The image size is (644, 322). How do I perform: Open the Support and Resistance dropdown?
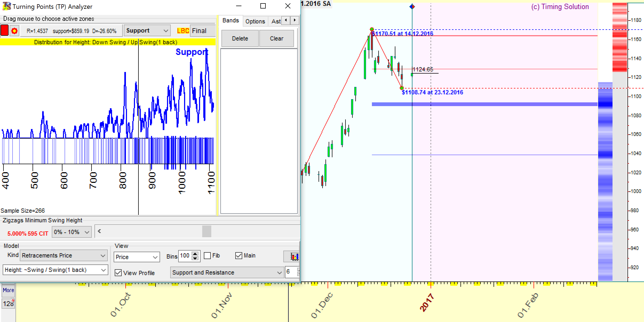coord(227,272)
